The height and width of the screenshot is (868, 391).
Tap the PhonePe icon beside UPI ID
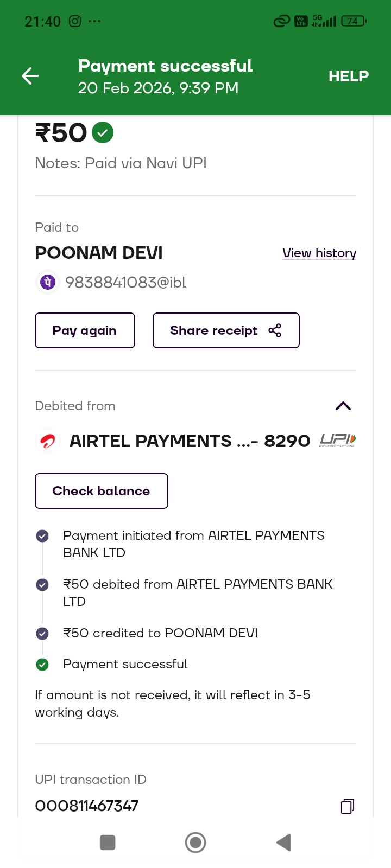[48, 282]
